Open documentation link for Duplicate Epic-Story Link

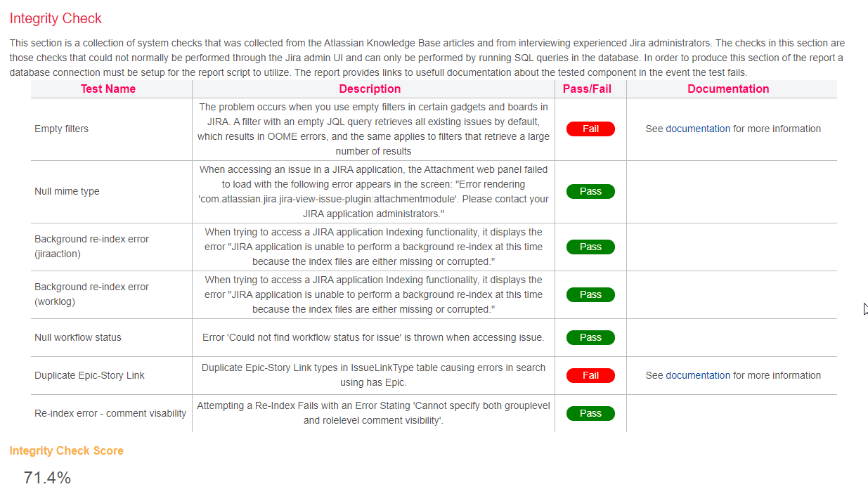coord(697,375)
